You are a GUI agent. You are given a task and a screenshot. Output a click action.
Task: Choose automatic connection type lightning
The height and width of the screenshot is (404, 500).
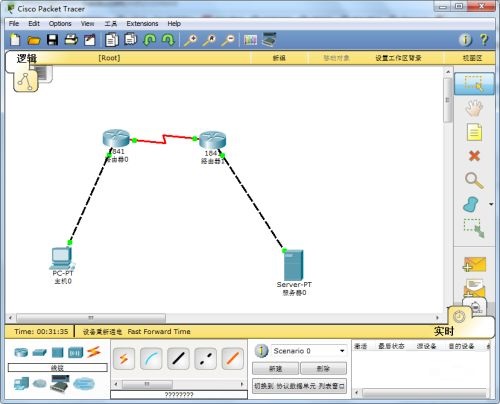pyautogui.click(x=124, y=359)
